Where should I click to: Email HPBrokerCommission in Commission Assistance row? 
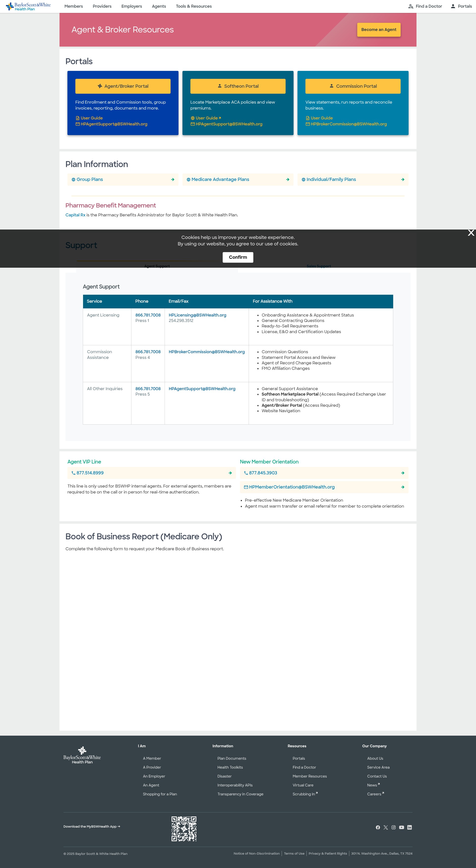[207, 352]
